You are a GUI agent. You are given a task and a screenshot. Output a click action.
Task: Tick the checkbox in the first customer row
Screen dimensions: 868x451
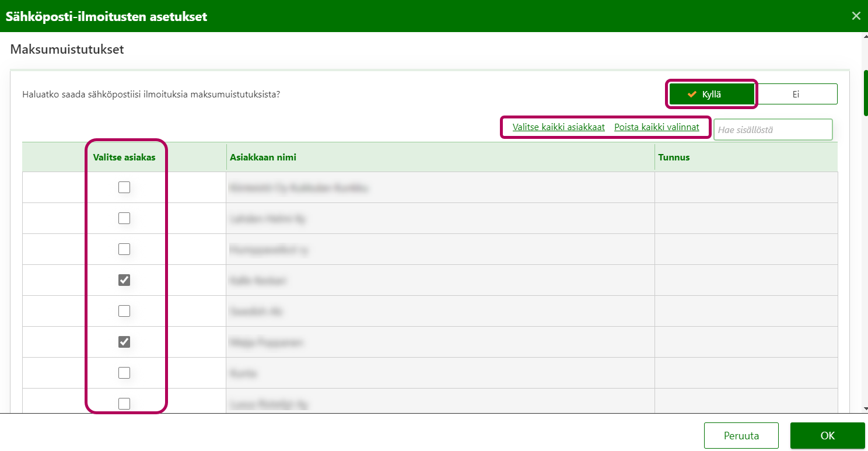(124, 187)
